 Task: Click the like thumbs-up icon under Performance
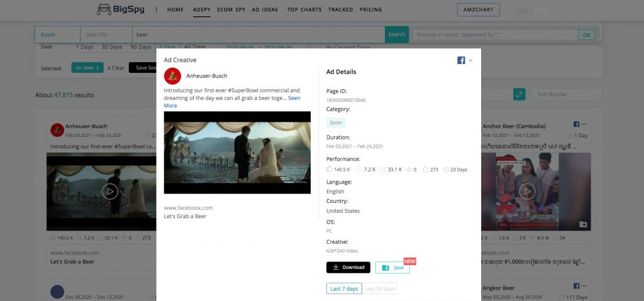click(330, 169)
